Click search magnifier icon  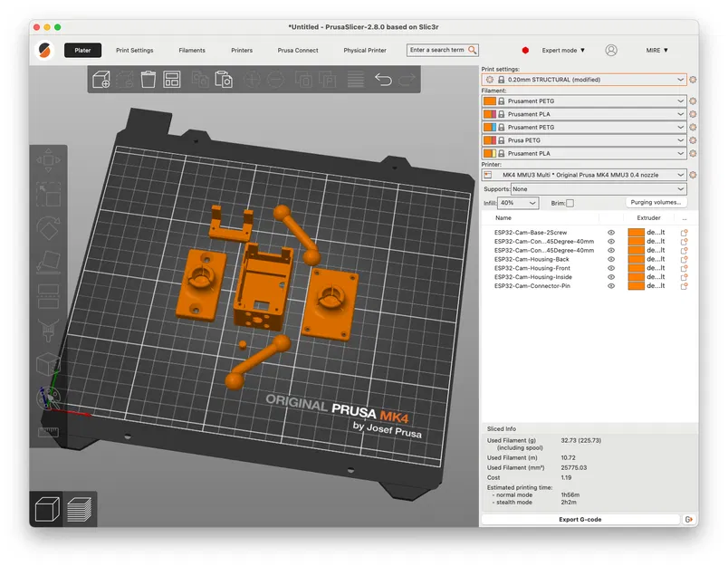(472, 50)
